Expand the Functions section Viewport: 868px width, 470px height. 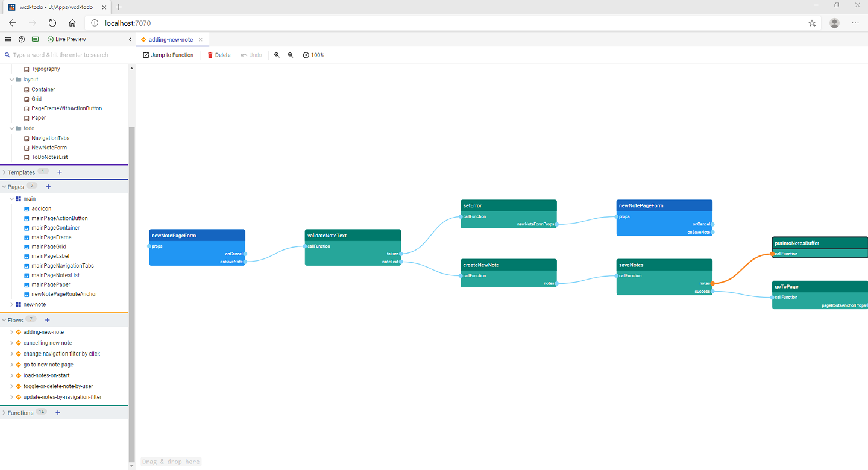pyautogui.click(x=4, y=413)
